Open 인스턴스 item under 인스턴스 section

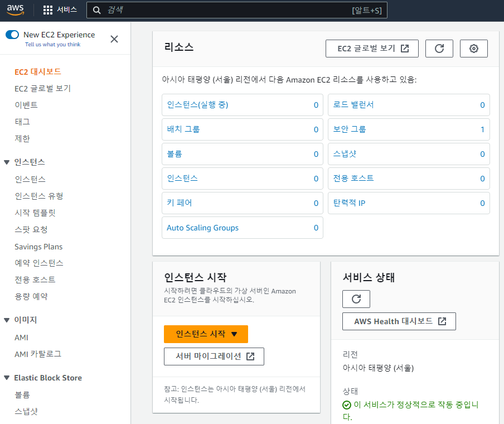30,179
